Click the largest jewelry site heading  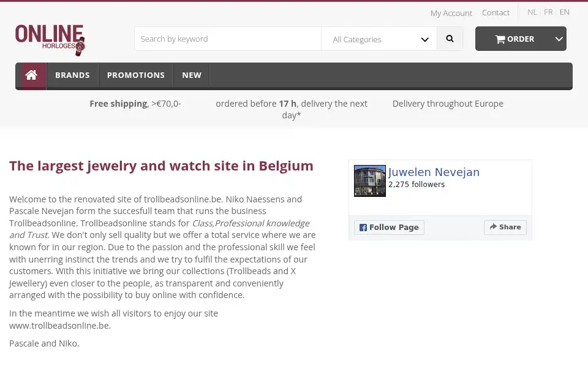tap(161, 166)
